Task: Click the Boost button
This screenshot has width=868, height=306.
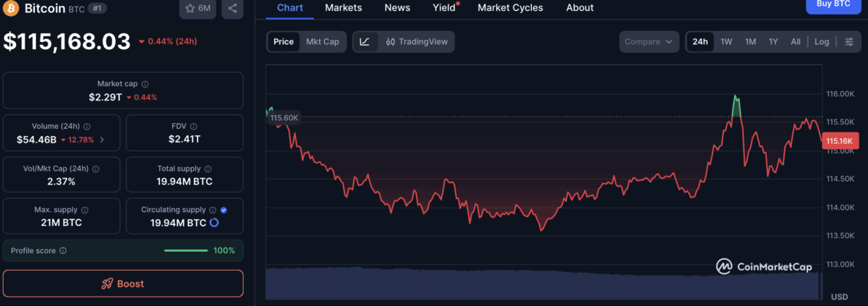Action: [x=123, y=284]
